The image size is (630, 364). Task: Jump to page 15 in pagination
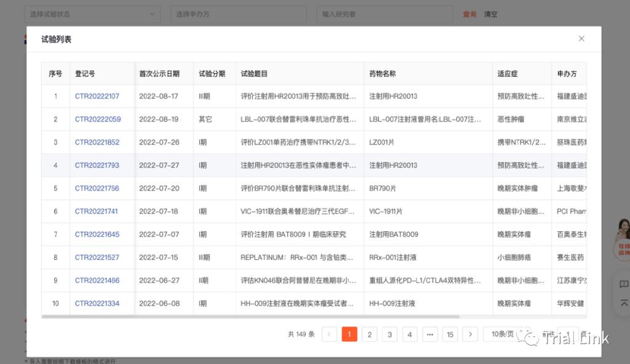tap(450, 334)
